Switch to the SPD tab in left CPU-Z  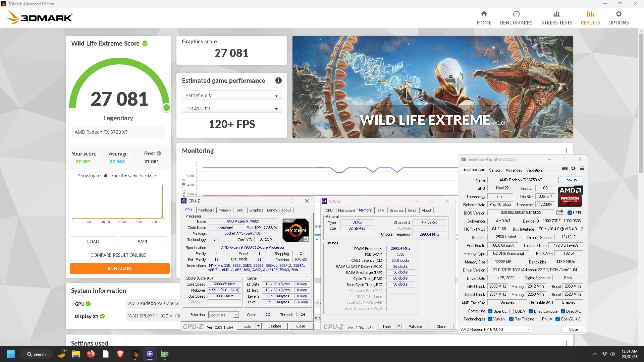point(240,210)
